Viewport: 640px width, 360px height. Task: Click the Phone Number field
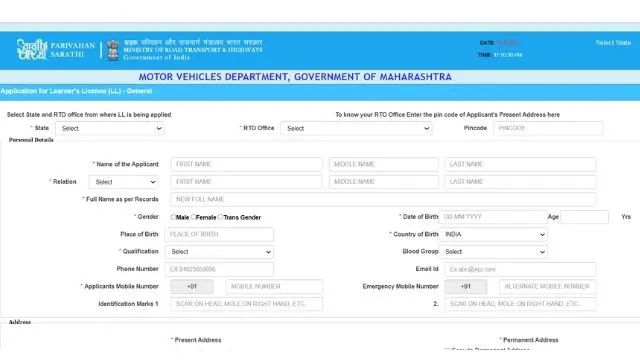[219, 269]
